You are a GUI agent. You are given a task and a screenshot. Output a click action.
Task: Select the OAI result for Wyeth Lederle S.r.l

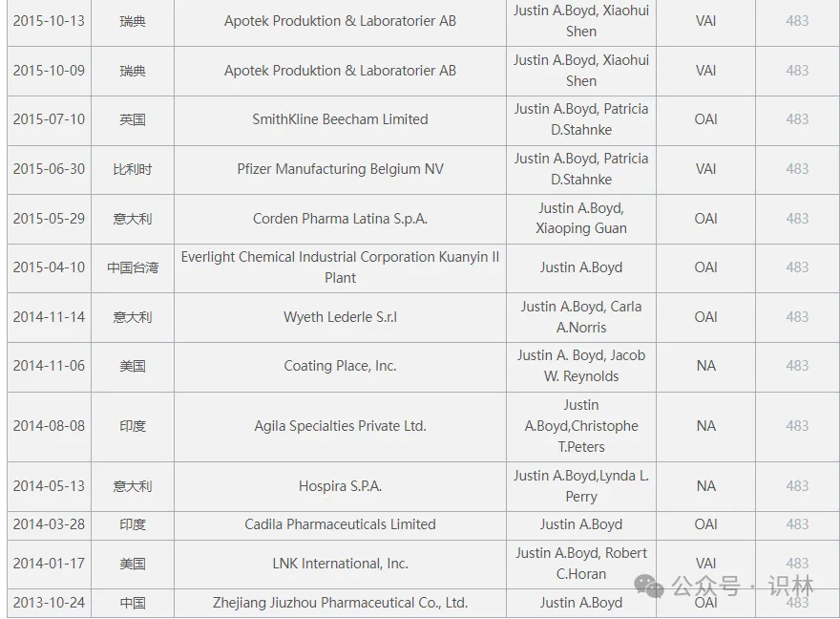click(x=705, y=317)
